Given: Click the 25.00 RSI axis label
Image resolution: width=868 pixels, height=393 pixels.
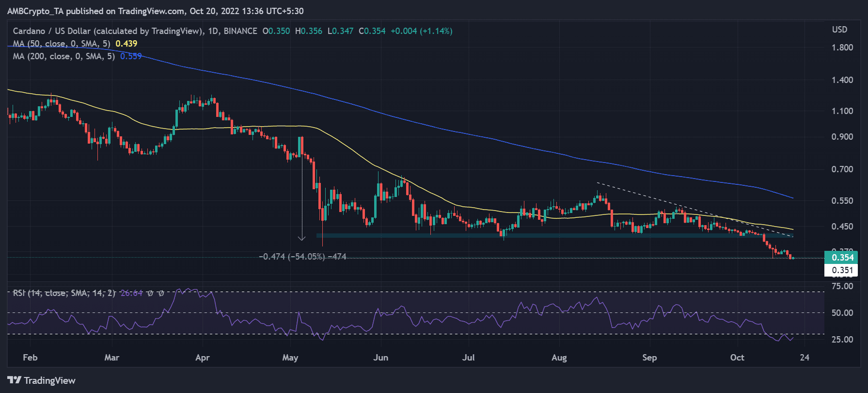Looking at the screenshot, I should (x=842, y=340).
